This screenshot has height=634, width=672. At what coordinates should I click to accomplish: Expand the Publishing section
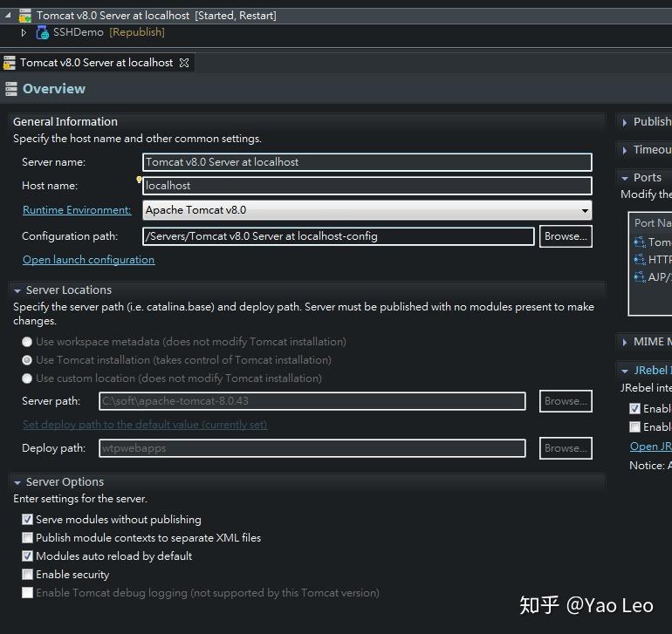[624, 122]
